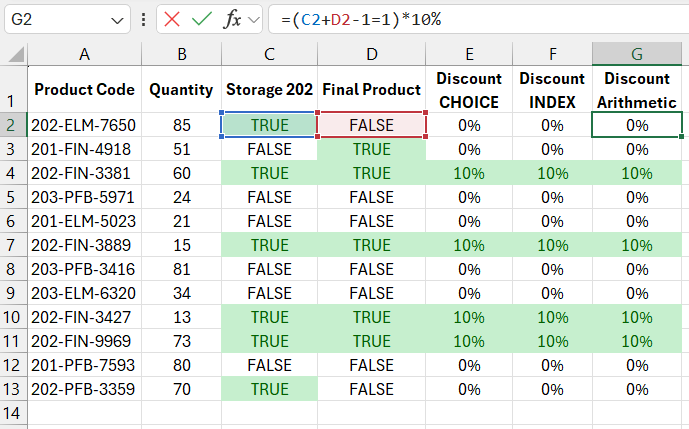Click 10% in Discount CHOICE row 4
Screen dimensions: 689x429
point(469,173)
